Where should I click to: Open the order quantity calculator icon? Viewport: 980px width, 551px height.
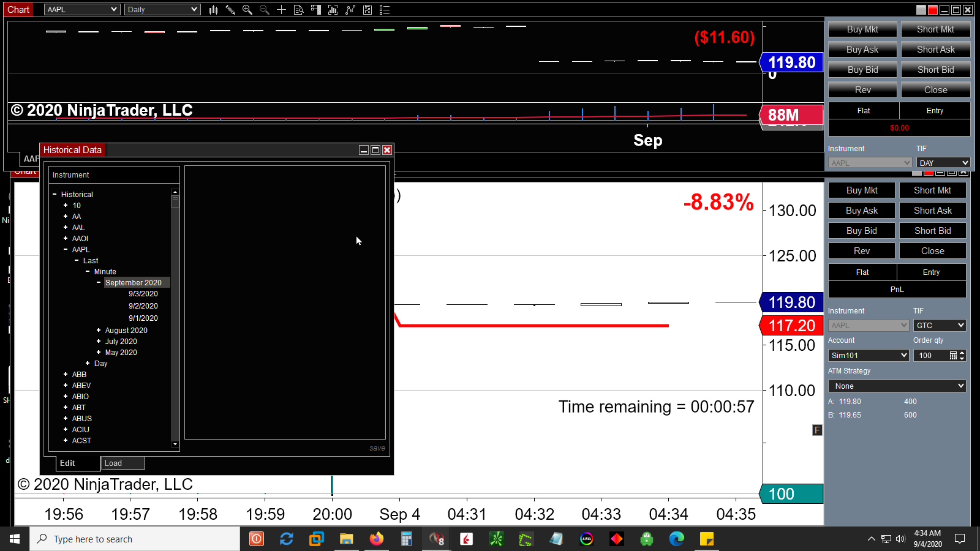point(953,356)
